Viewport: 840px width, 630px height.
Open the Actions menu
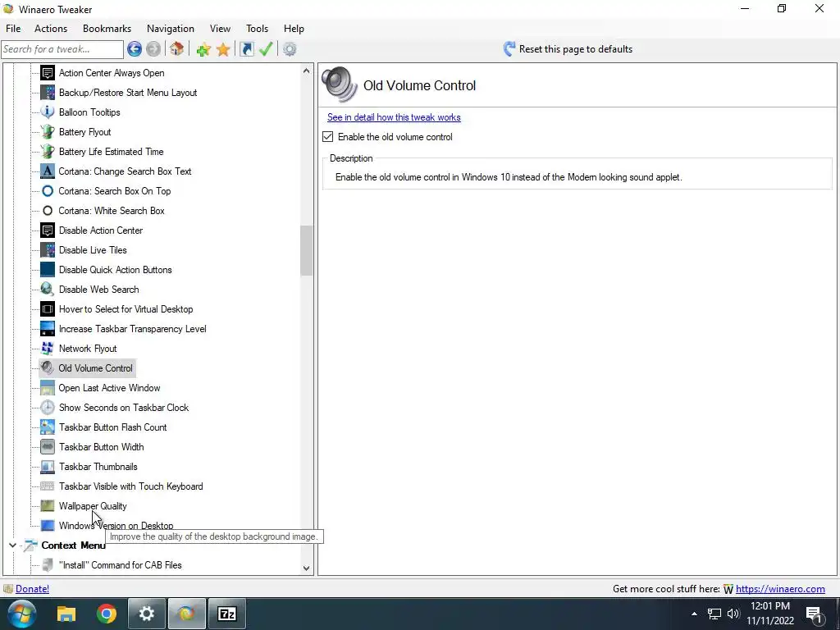click(51, 29)
